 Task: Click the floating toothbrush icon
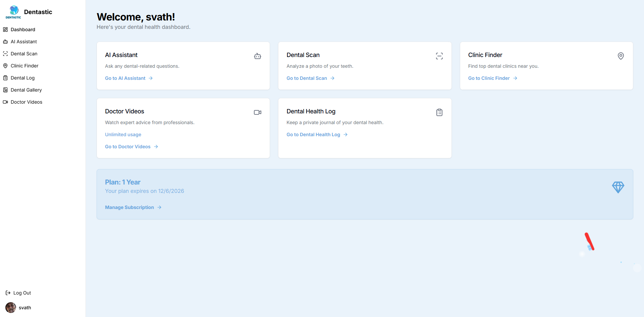pos(589,242)
